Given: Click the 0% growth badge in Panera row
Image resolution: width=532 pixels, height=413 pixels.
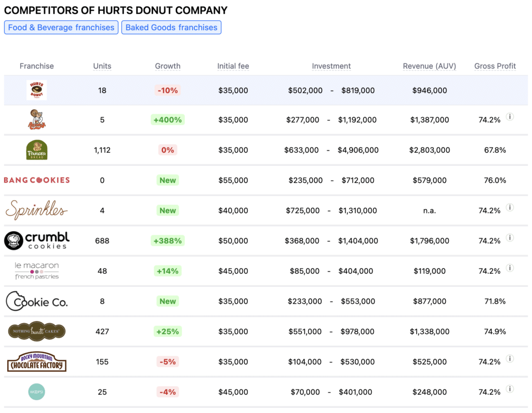Looking at the screenshot, I should click(168, 150).
